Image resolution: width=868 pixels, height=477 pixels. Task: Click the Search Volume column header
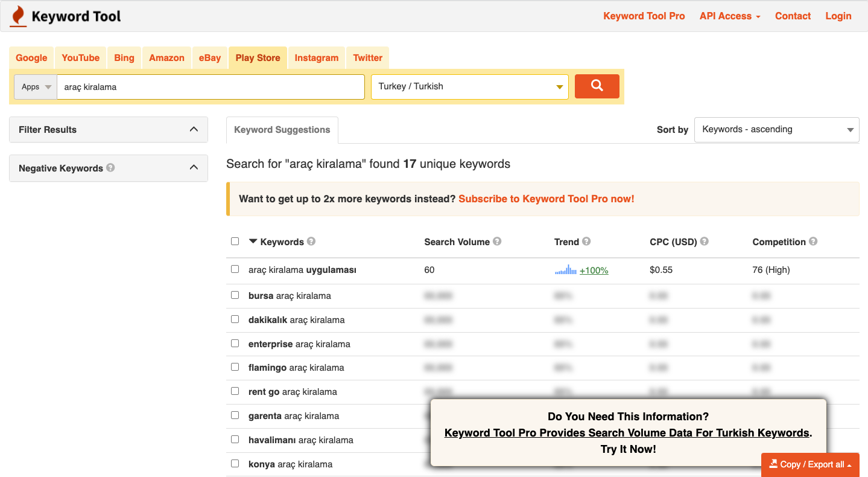pyautogui.click(x=457, y=242)
